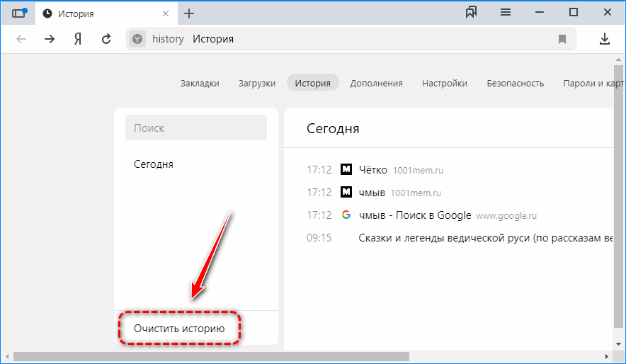
Task: Maximize the browser window
Action: tap(574, 12)
